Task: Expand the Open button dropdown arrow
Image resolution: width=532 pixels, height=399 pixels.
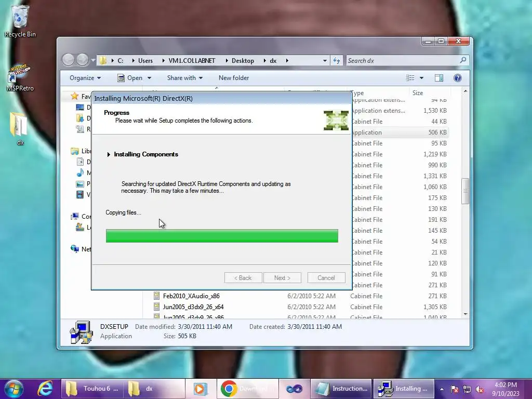Action: (x=149, y=78)
